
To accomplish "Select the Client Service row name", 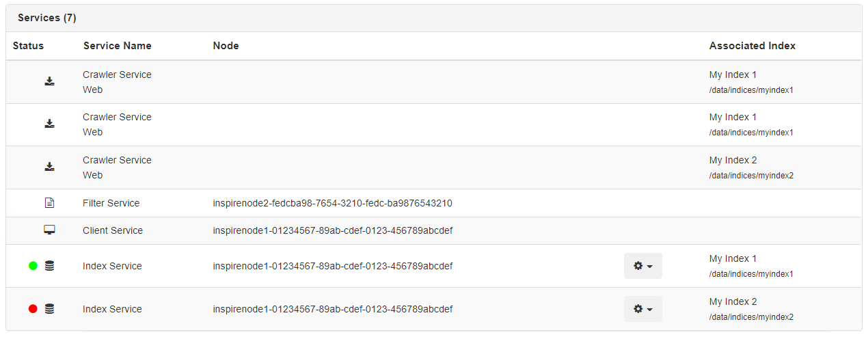I will (113, 230).
